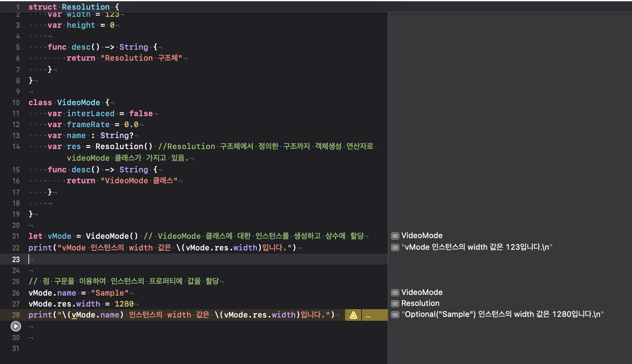Open Quick Look for the Optional("Sample") result
The image size is (632, 364).
pyautogui.click(x=395, y=314)
